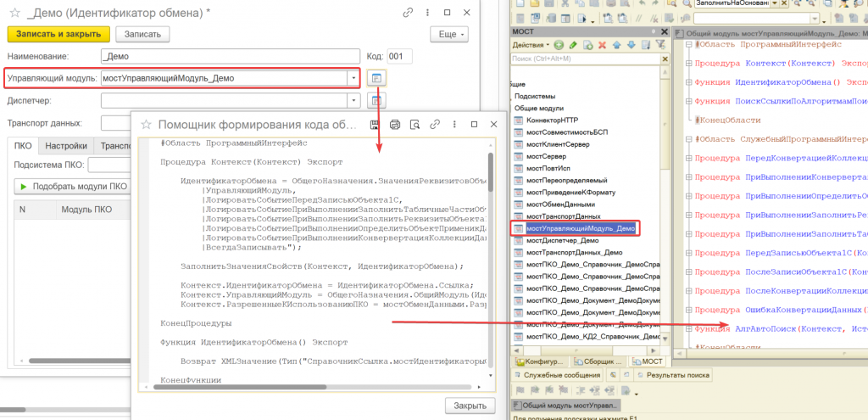
Task: Expand Функция ПоискСсылкиПоАлгоритмамПоиска block
Action: click(688, 102)
